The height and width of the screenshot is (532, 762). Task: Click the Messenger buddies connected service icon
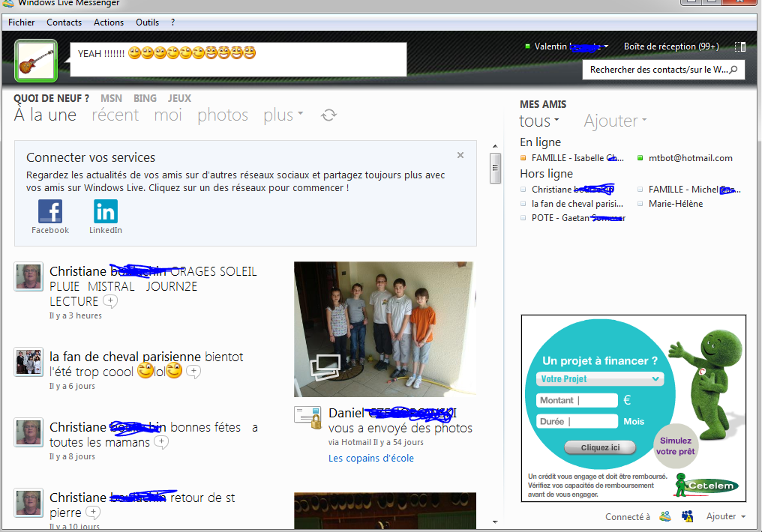[665, 516]
